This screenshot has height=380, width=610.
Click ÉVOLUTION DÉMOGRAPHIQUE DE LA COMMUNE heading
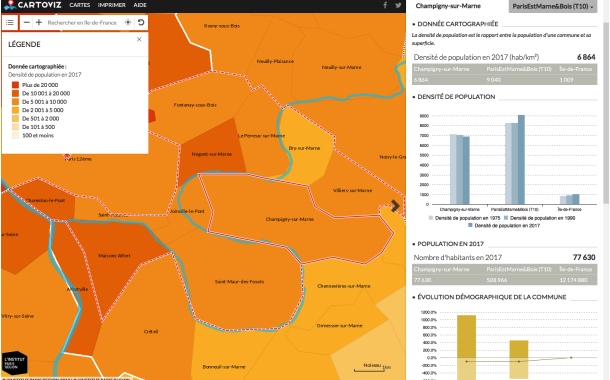coord(492,297)
